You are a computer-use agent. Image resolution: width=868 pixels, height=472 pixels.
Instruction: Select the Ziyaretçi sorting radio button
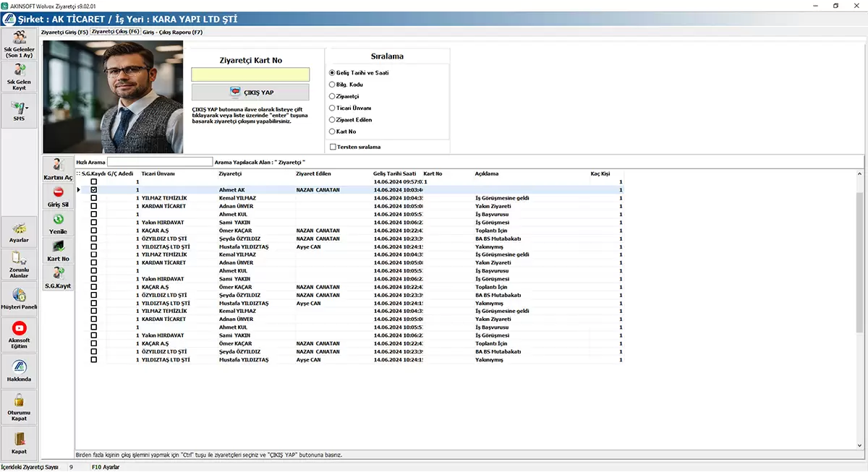click(x=332, y=96)
